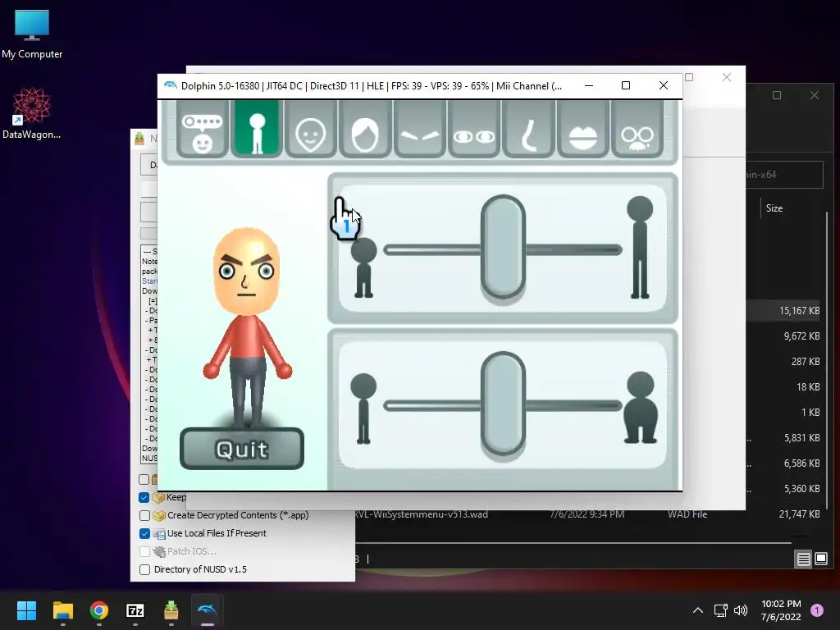Click the unlabeled checkbox above Keep

tap(144, 479)
